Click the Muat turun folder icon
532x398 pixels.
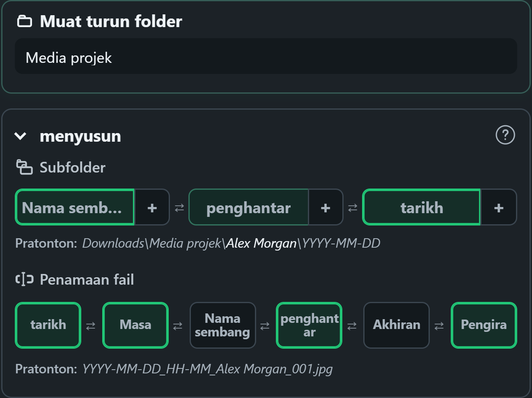[24, 21]
